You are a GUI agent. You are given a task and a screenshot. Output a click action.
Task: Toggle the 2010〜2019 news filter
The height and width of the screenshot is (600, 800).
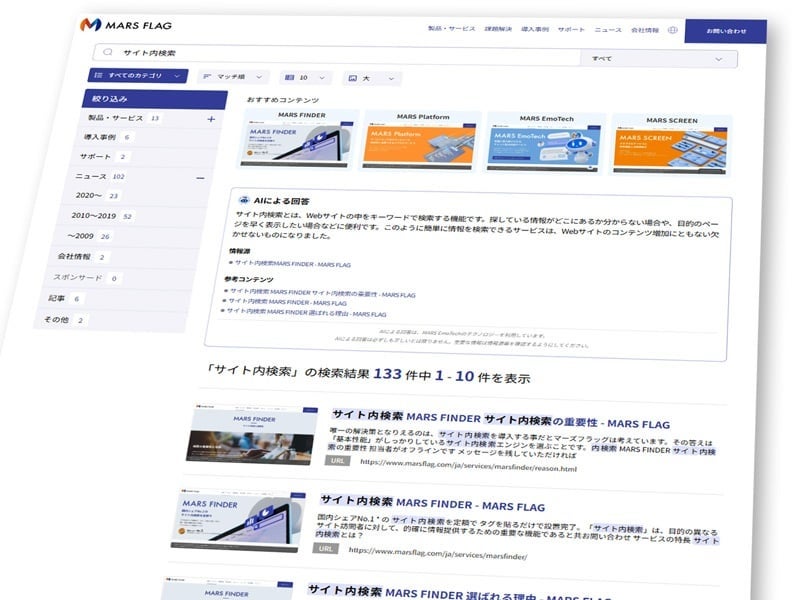pyautogui.click(x=94, y=214)
